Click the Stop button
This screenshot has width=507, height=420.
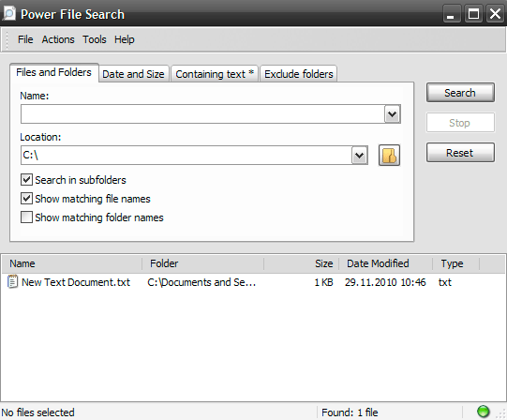[460, 123]
